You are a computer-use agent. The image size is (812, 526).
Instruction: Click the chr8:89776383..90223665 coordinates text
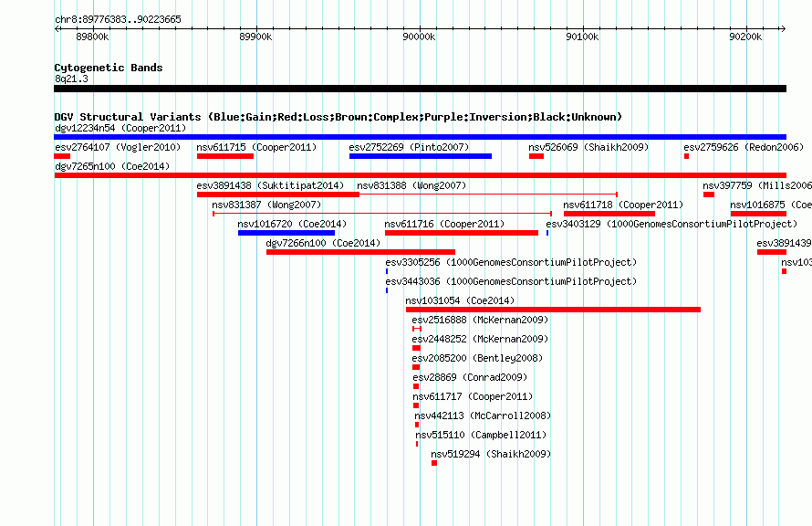point(118,19)
